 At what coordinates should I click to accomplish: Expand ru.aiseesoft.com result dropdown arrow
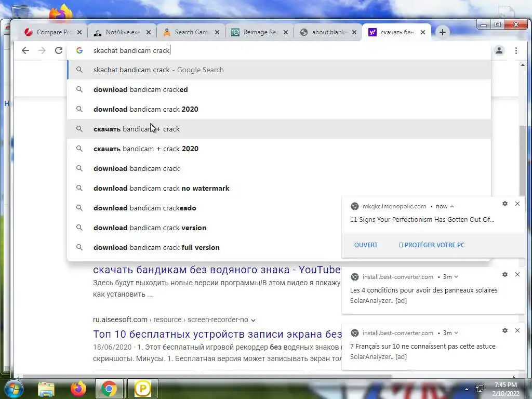pyautogui.click(x=253, y=320)
